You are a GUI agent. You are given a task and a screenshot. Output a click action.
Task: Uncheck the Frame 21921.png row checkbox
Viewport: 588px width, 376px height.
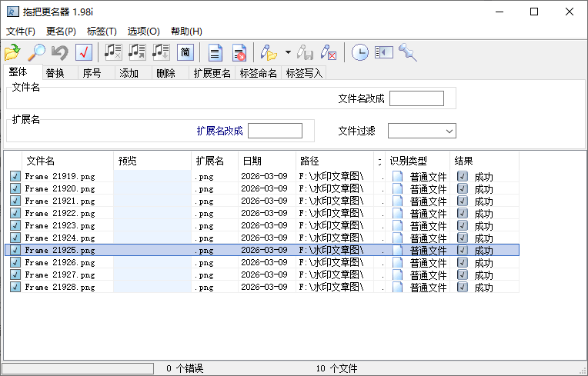[15, 201]
